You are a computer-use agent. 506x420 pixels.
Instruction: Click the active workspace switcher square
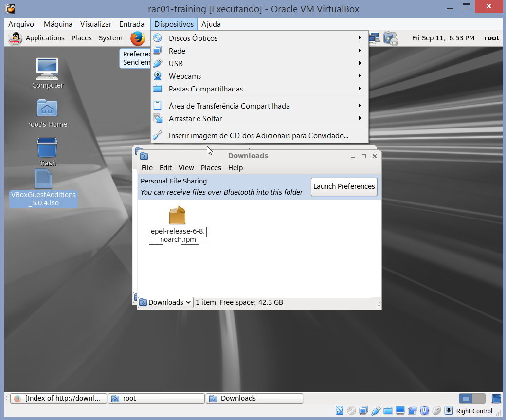(466, 399)
